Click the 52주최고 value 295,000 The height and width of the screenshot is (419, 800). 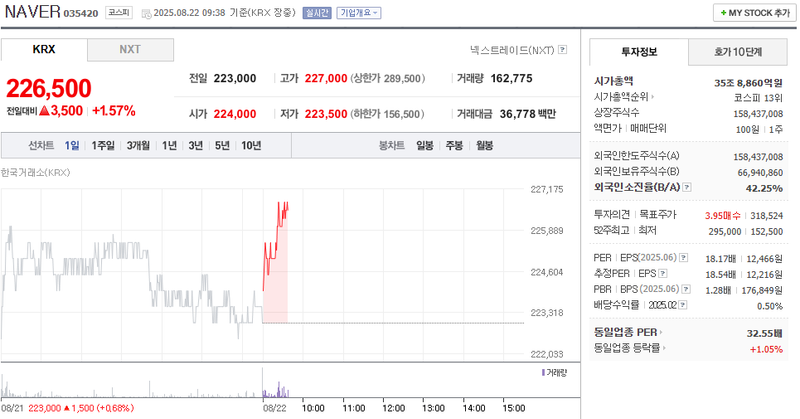tap(724, 232)
